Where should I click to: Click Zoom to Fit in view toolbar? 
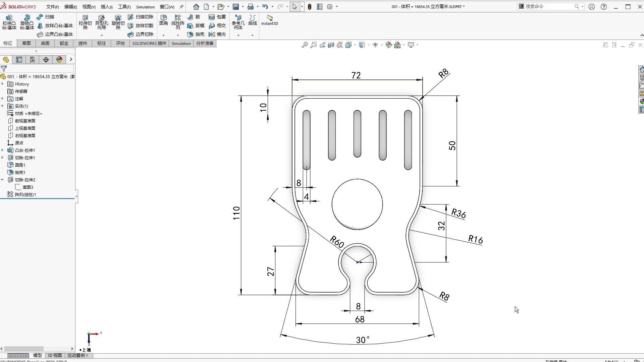point(305,45)
